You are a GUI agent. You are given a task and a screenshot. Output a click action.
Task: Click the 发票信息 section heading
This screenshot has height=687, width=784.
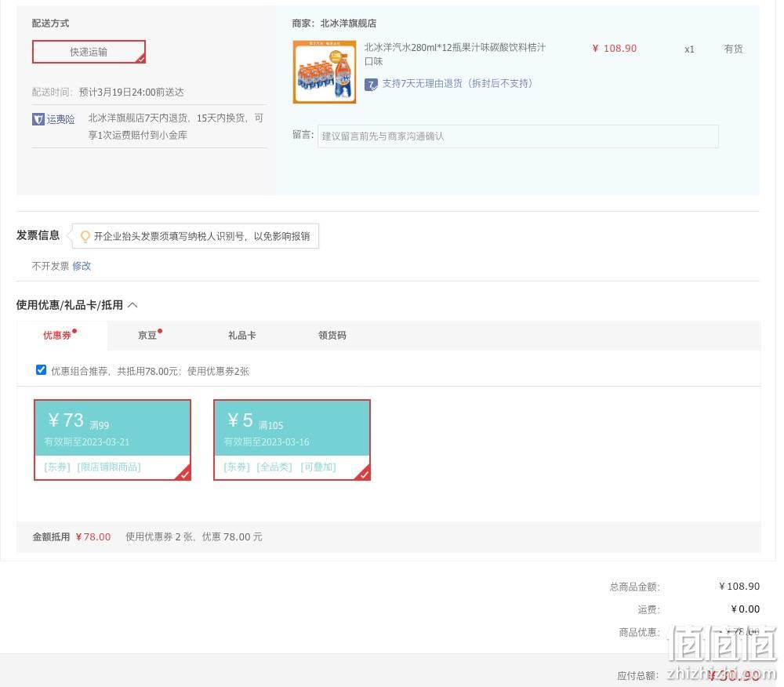(38, 235)
